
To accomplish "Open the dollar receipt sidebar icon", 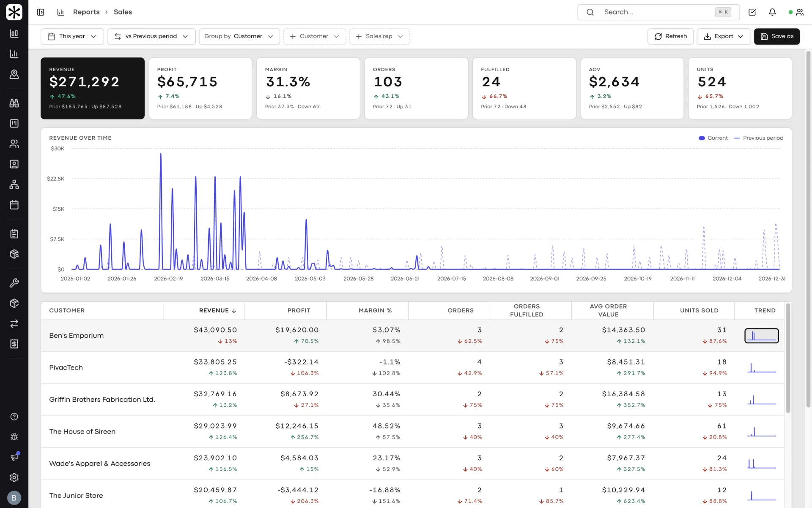I will (x=14, y=344).
